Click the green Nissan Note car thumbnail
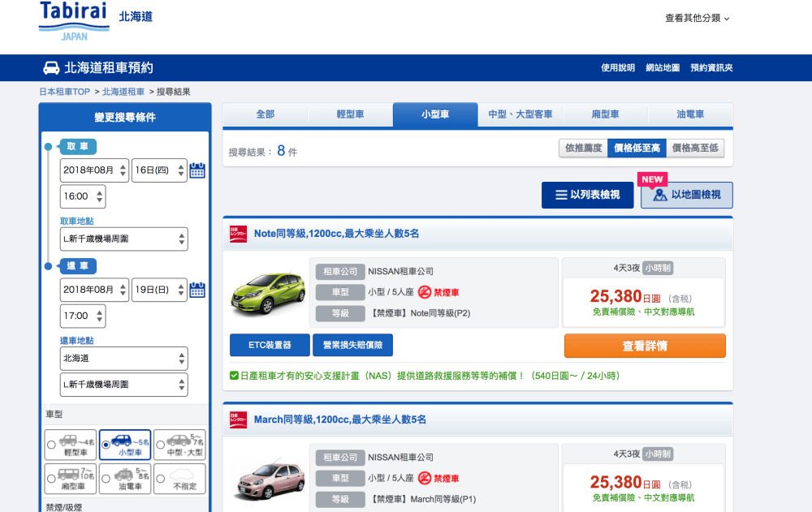 pyautogui.click(x=266, y=292)
